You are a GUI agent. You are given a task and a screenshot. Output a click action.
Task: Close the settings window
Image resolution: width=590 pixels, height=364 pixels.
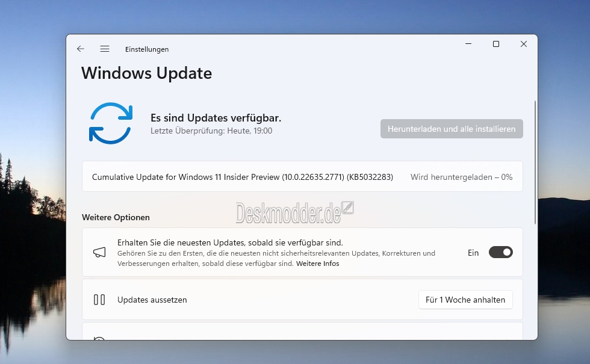(x=523, y=44)
